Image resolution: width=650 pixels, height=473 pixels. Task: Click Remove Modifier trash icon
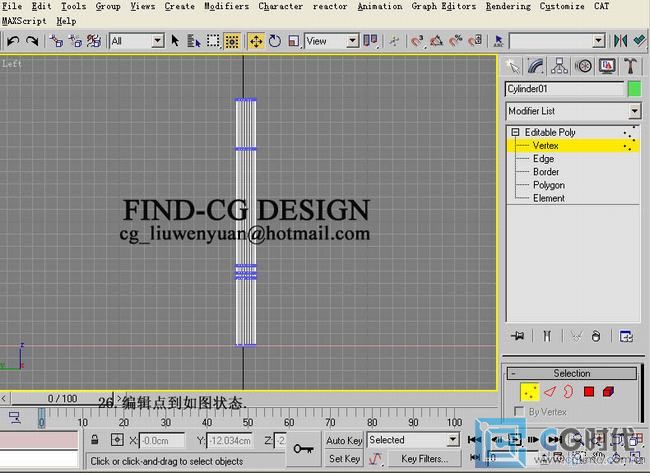pos(596,336)
